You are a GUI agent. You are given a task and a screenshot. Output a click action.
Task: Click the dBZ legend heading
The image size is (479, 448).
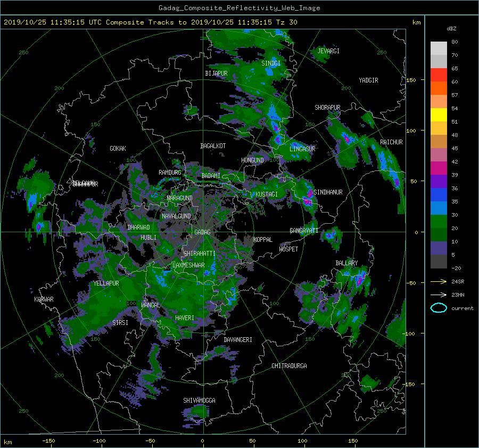(x=451, y=29)
